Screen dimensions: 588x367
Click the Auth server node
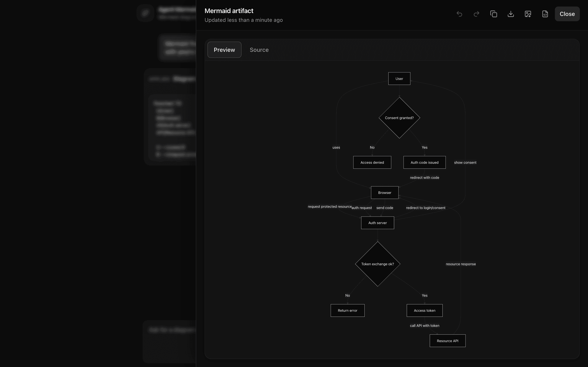(x=377, y=223)
